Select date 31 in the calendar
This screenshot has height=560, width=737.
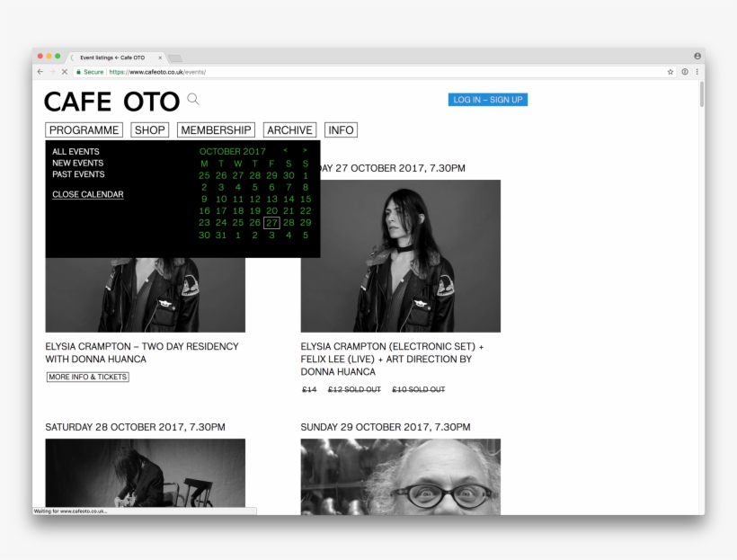[x=221, y=236]
